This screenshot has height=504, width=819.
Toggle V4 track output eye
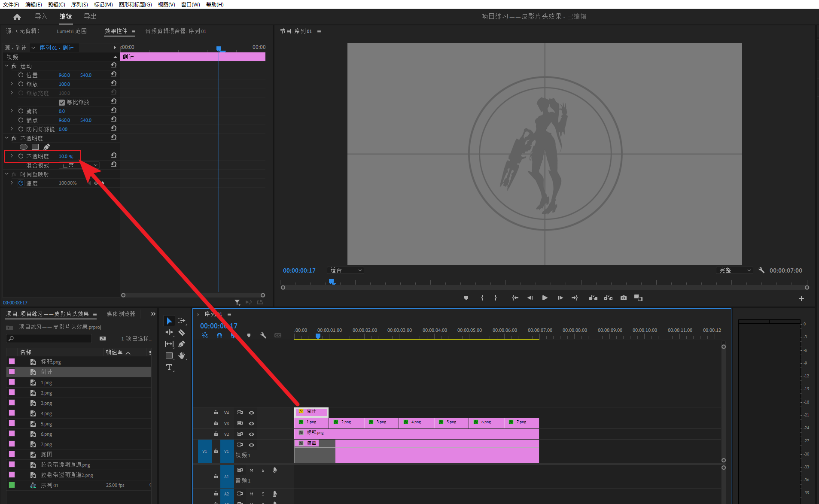point(252,413)
